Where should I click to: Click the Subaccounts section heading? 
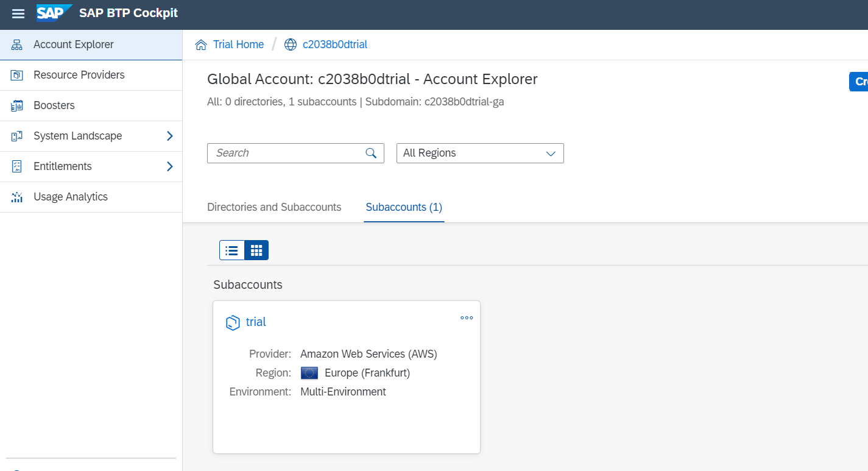248,285
